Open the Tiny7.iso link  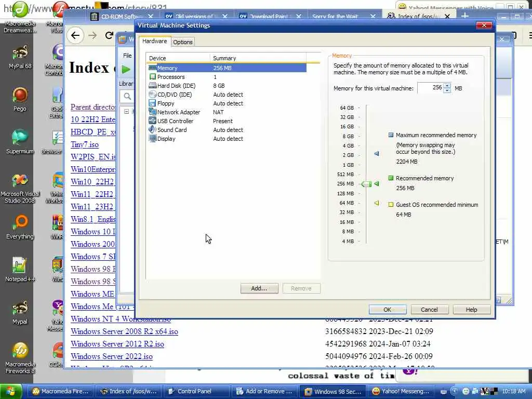click(x=85, y=144)
